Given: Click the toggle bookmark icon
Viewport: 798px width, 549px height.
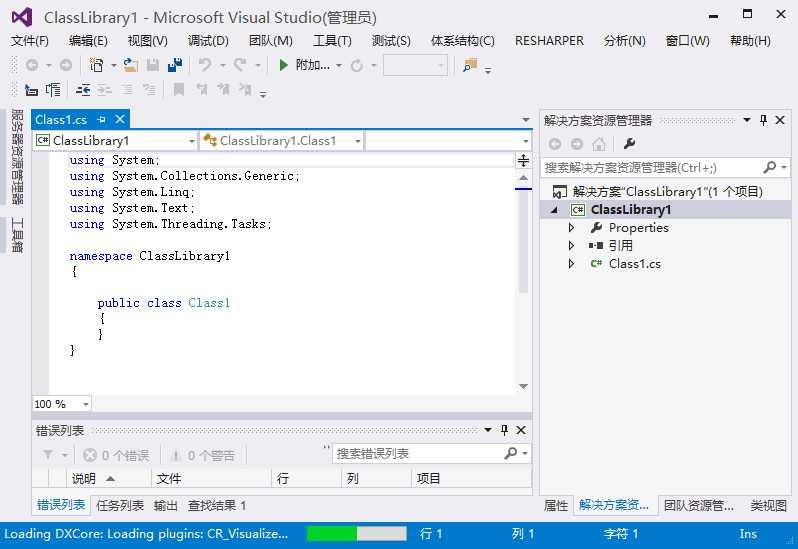Looking at the screenshot, I should (179, 90).
